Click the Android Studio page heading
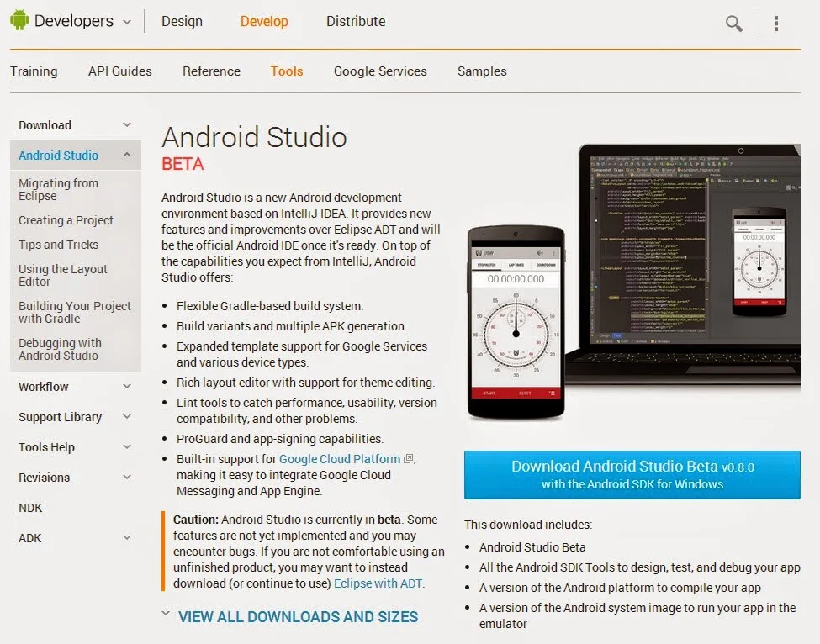 pos(254,138)
